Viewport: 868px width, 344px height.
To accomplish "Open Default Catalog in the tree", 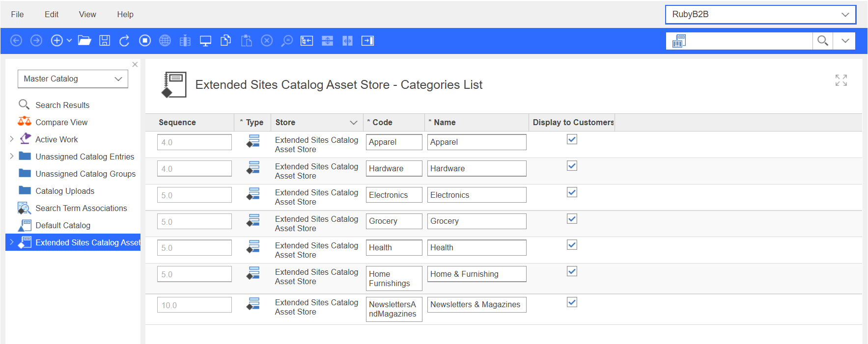I will (x=63, y=225).
